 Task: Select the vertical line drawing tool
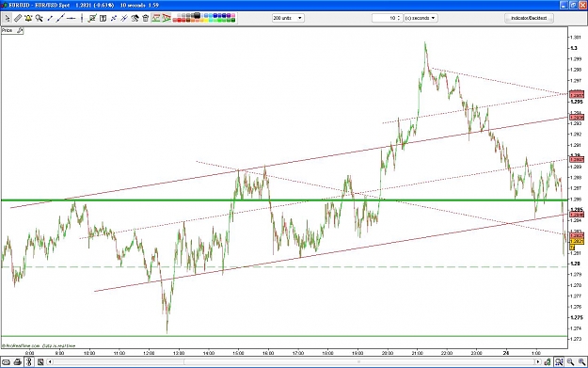click(x=82, y=18)
